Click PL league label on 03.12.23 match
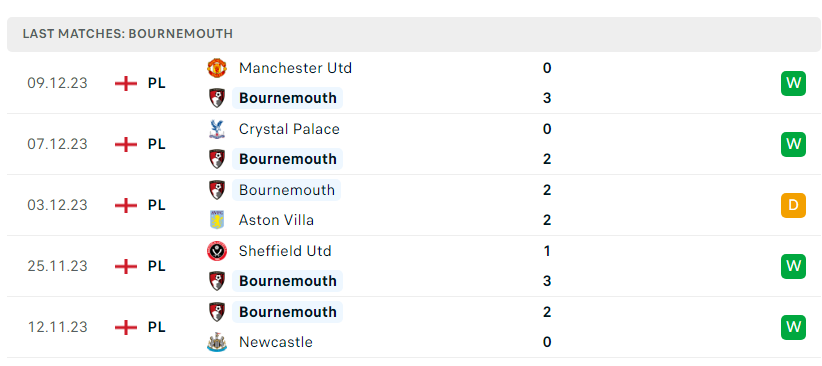The height and width of the screenshot is (366, 822). 156,206
